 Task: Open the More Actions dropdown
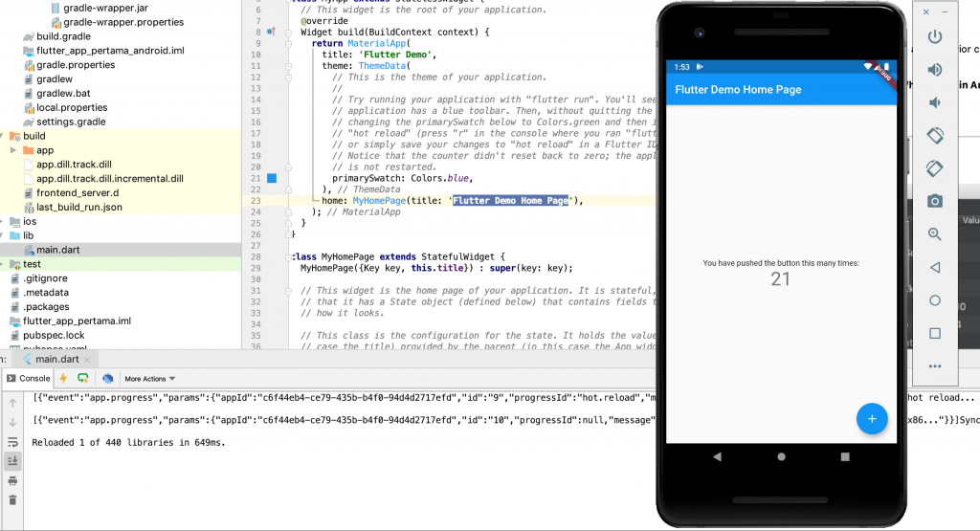click(x=149, y=379)
